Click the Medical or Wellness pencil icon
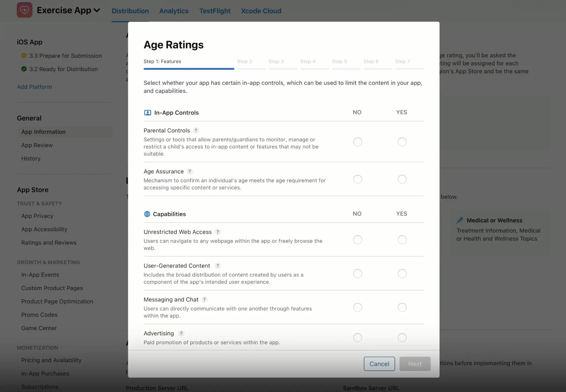The image size is (566, 392). pyautogui.click(x=460, y=220)
